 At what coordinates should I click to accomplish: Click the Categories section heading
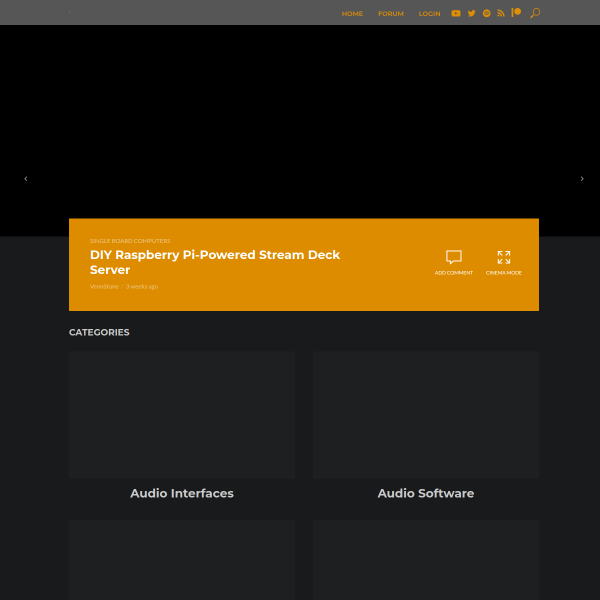click(99, 332)
